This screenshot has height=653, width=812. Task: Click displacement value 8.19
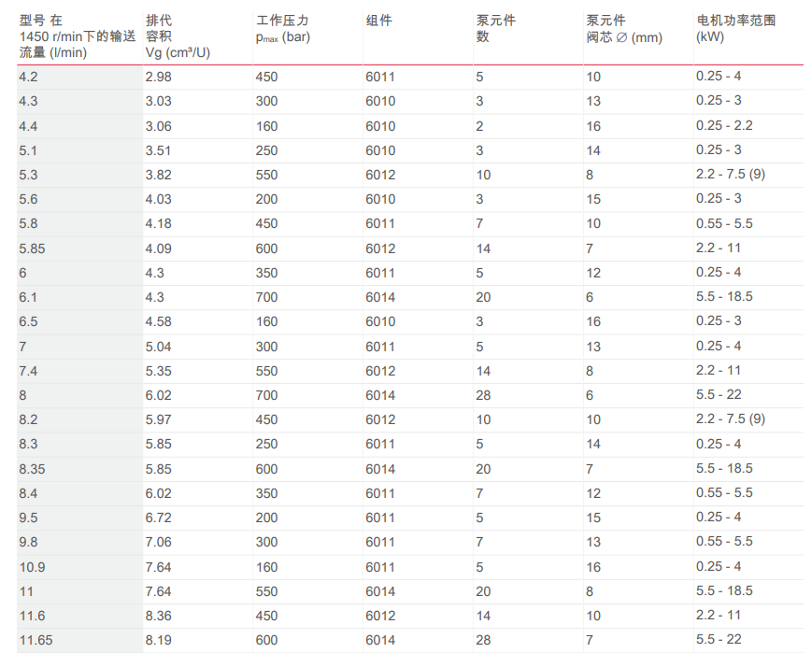coord(159,641)
